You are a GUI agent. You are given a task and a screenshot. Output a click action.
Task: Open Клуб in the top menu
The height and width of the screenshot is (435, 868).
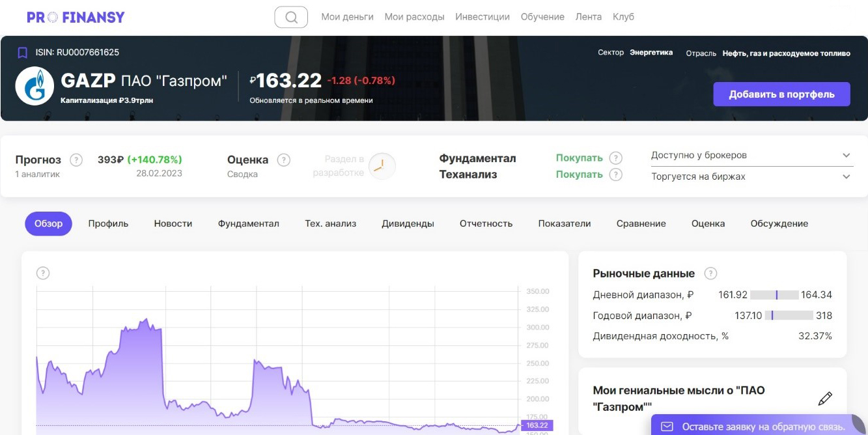(x=623, y=17)
